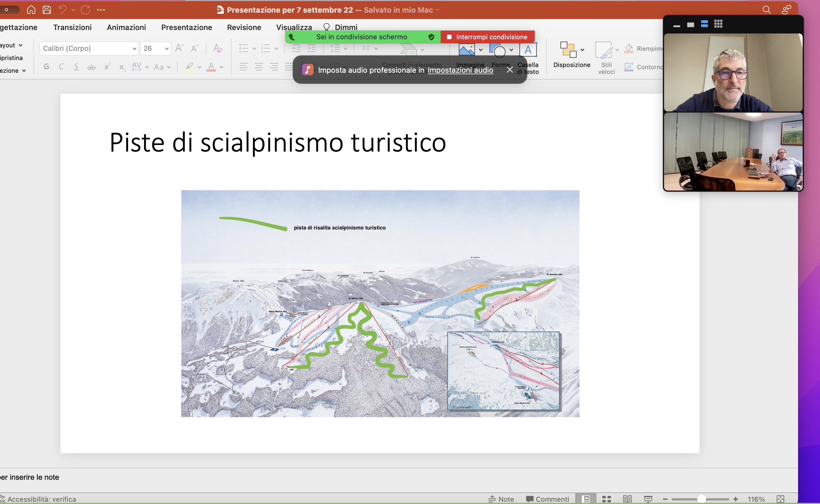Open search with the magnifier icon
Viewport: 820px width, 504px height.
tap(766, 10)
